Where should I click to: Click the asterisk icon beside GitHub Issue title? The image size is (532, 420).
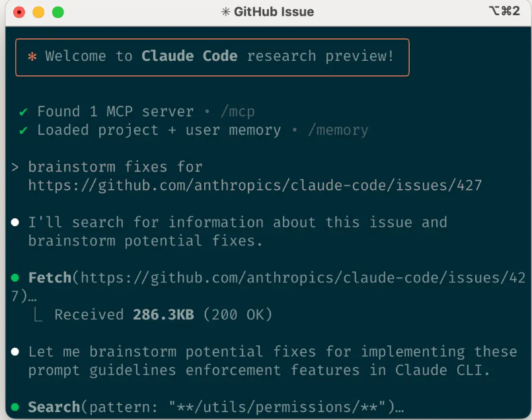click(x=226, y=12)
